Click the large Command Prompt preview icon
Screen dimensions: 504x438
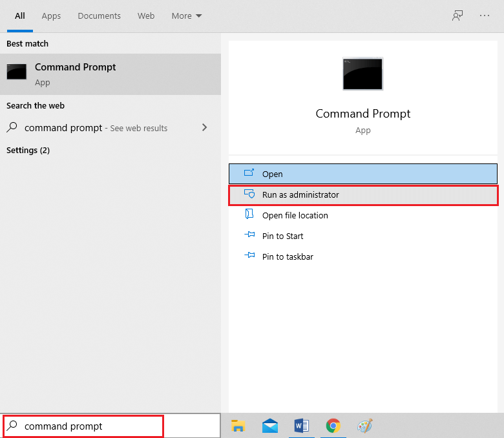[x=362, y=74]
